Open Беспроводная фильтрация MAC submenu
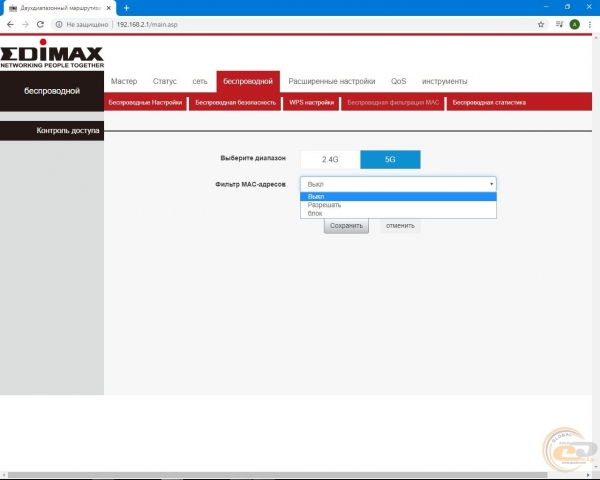Screen dimensions: 600x480 [393, 102]
